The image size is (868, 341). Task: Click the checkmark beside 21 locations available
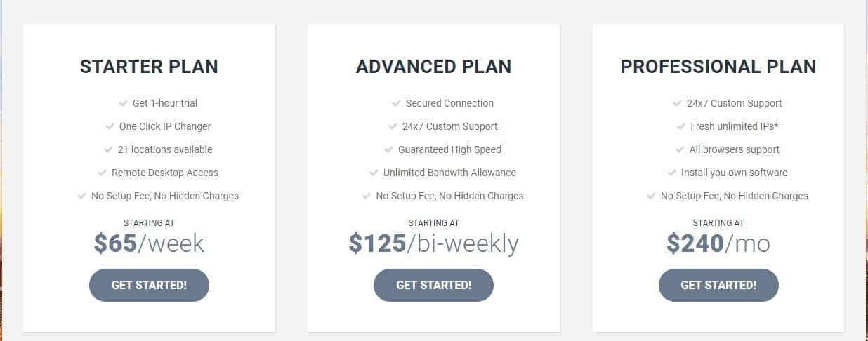108,149
